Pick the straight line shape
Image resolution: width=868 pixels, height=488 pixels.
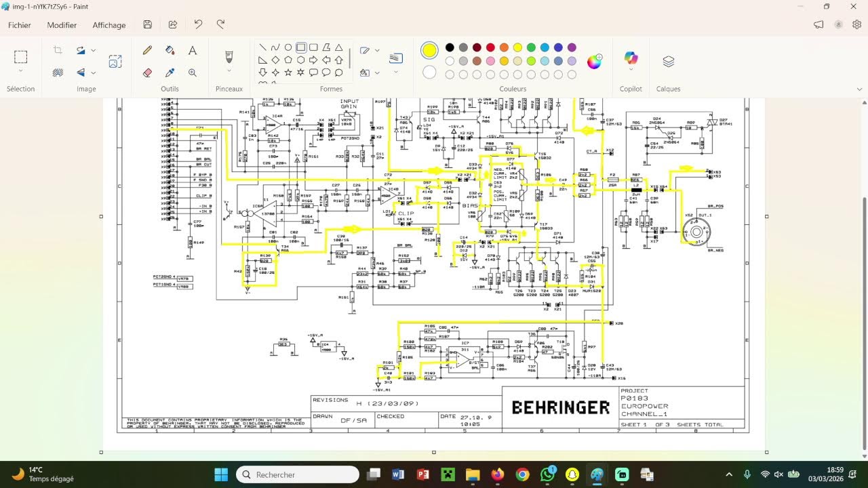click(x=262, y=47)
